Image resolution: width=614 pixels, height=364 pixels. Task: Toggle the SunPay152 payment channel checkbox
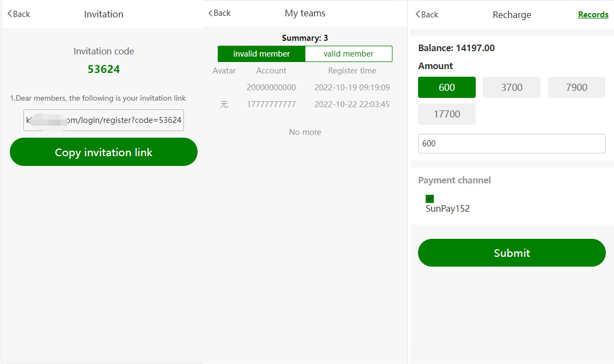coord(429,199)
